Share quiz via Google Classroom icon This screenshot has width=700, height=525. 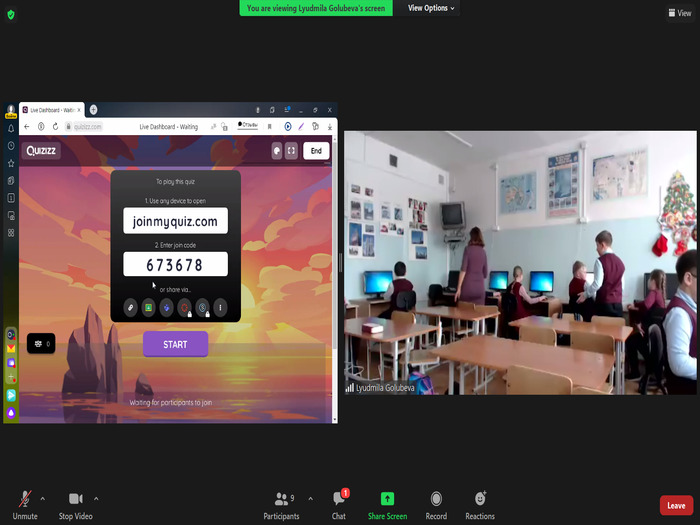coord(148,308)
